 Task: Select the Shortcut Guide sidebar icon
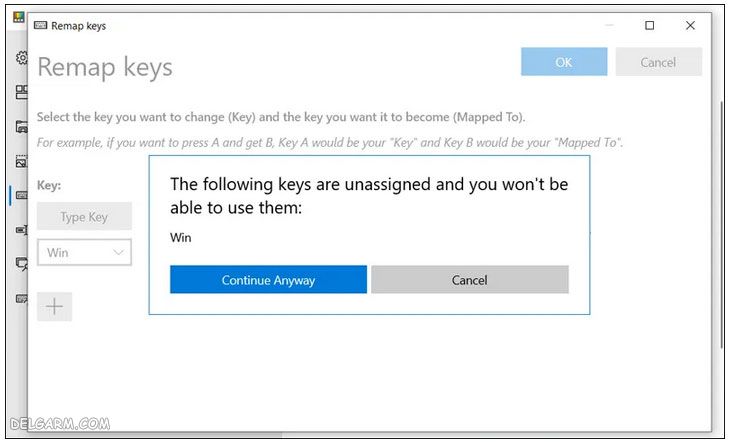click(x=21, y=298)
